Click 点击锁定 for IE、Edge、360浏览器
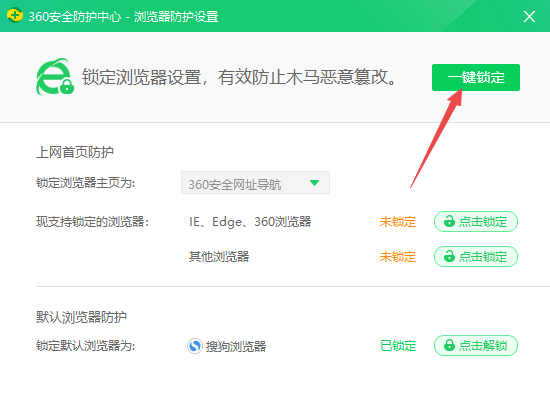 476,222
